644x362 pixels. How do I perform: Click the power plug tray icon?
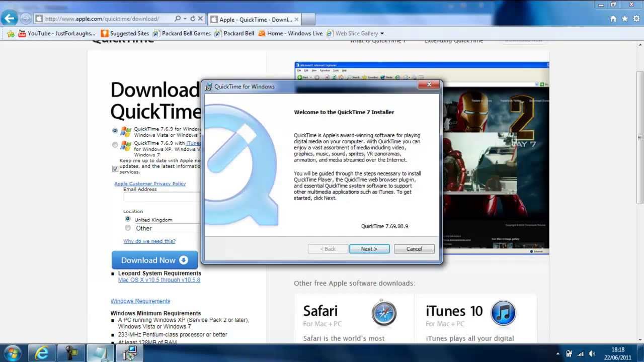[x=569, y=353]
